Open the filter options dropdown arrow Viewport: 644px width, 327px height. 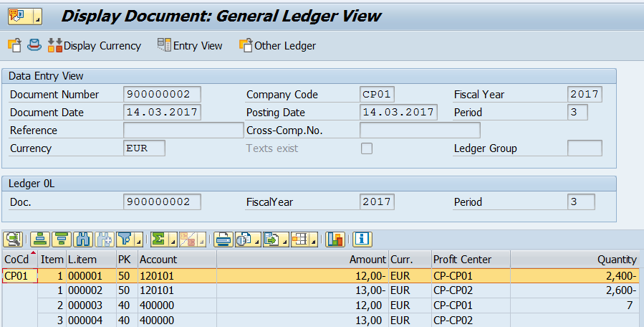click(138, 239)
